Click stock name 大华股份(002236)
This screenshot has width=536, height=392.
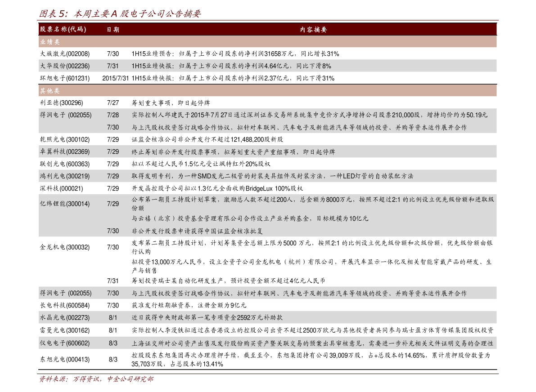click(65, 66)
